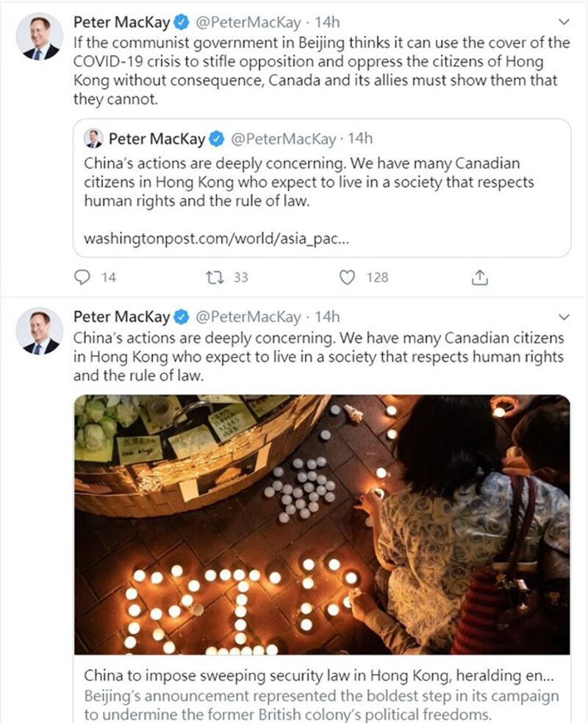Open the candlelight vigil article image
The height and width of the screenshot is (723, 588).
click(x=322, y=524)
